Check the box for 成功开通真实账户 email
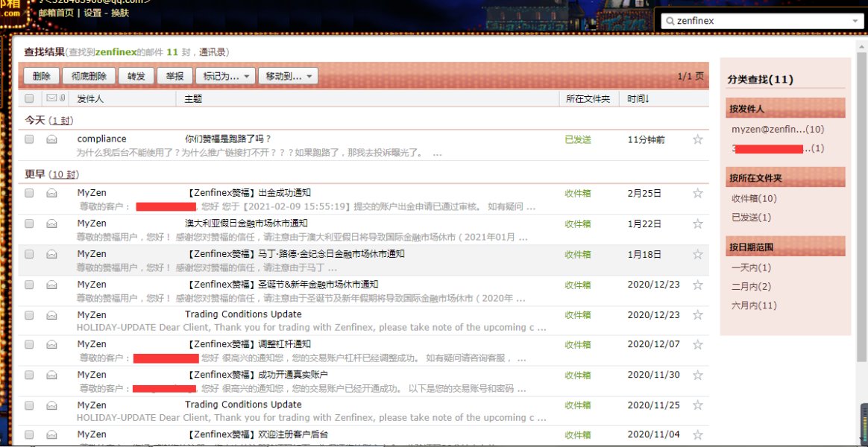868x447 pixels. (x=29, y=375)
